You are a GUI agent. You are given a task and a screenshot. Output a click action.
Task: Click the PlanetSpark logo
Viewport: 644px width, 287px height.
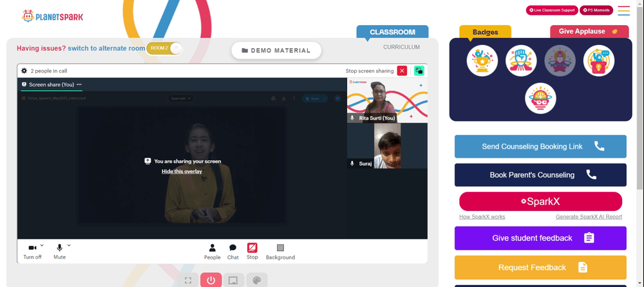coord(53,17)
